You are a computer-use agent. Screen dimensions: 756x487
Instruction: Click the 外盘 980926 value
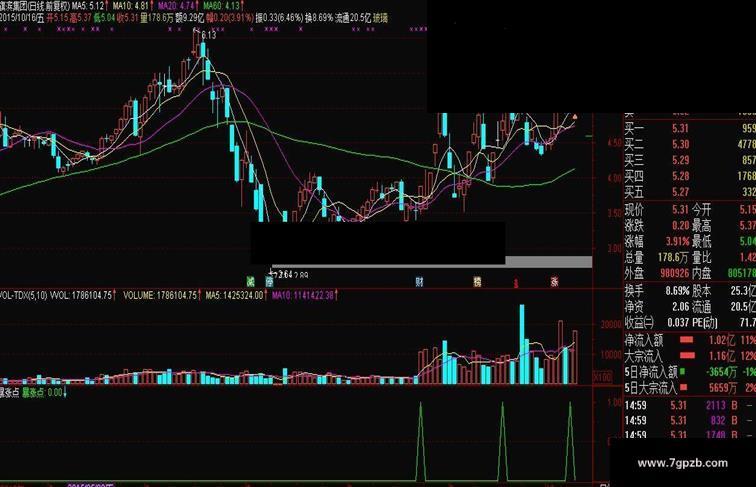point(675,273)
